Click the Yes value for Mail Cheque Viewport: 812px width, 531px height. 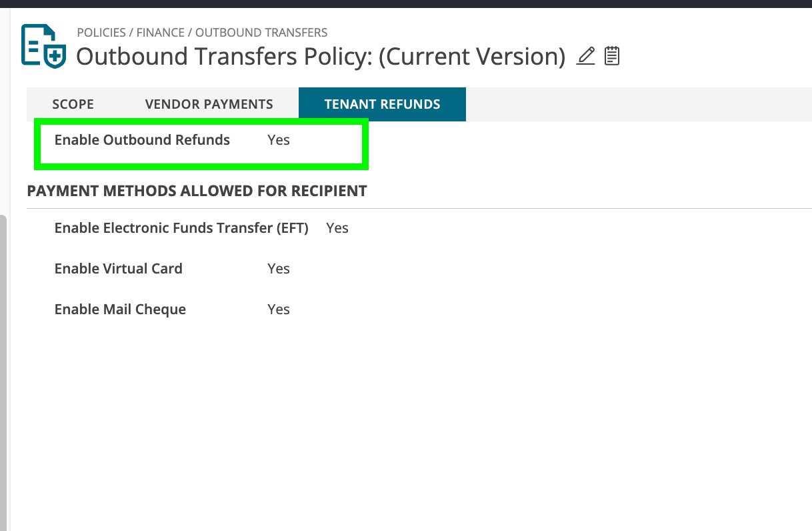(x=279, y=310)
